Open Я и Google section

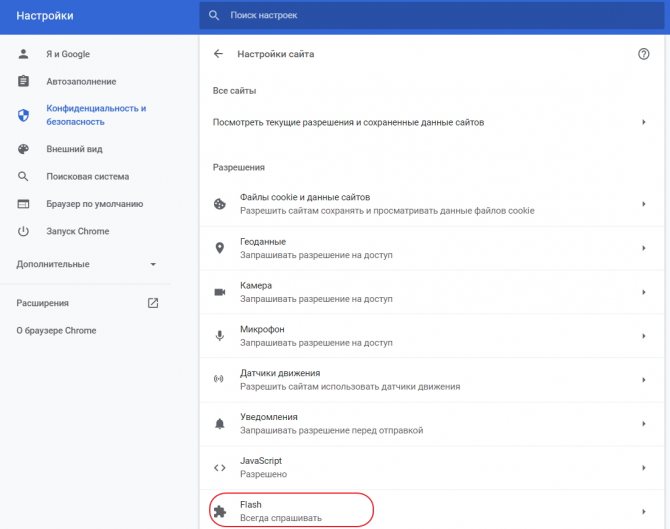[x=67, y=53]
